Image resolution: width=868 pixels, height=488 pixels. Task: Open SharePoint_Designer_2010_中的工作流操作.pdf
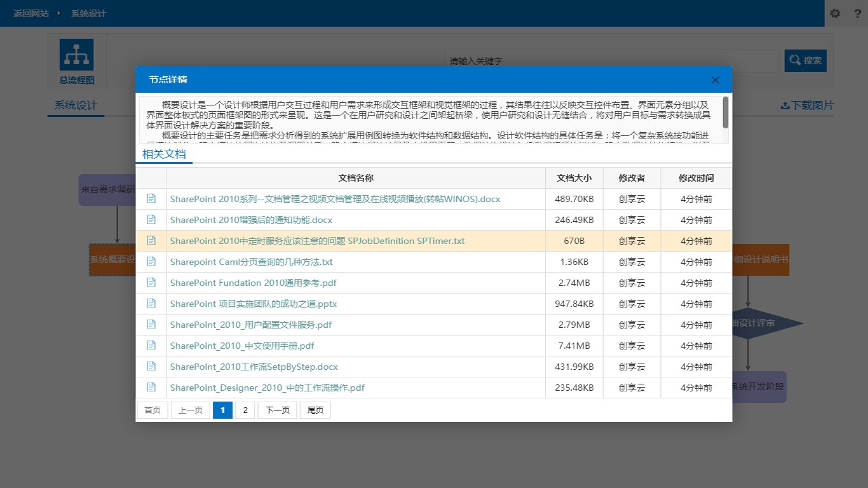267,388
